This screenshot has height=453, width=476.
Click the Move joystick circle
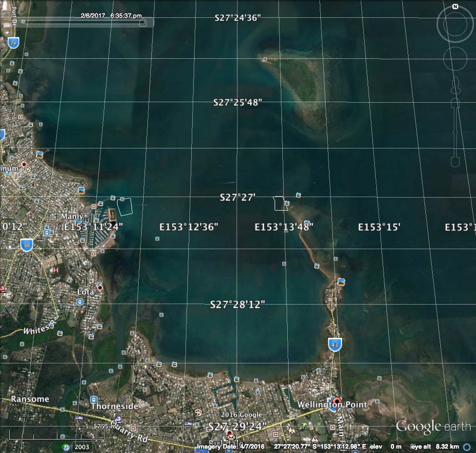coord(455,58)
